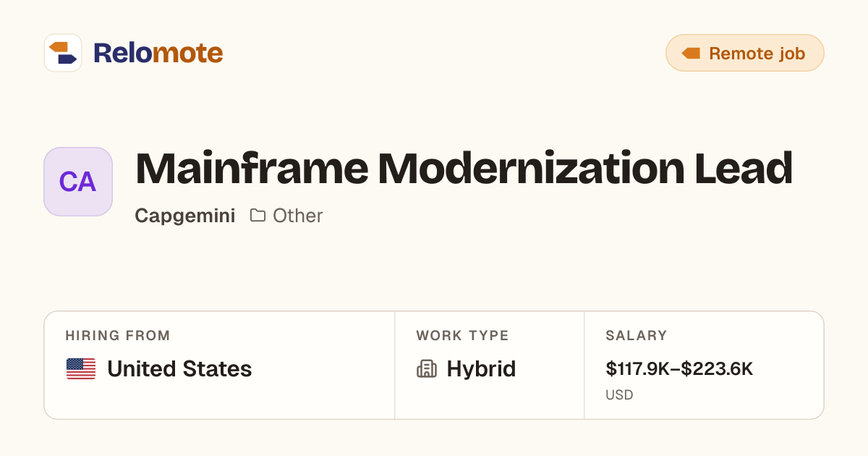868x456 pixels.
Task: Click the Relomote logo icon
Action: click(x=63, y=53)
